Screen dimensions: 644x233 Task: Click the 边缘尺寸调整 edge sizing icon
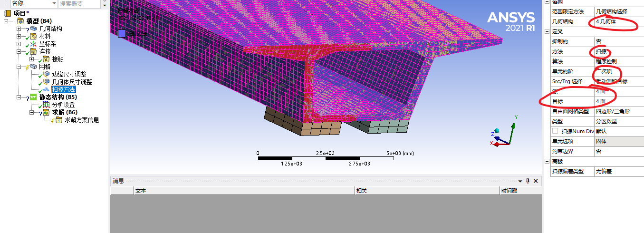pos(46,74)
